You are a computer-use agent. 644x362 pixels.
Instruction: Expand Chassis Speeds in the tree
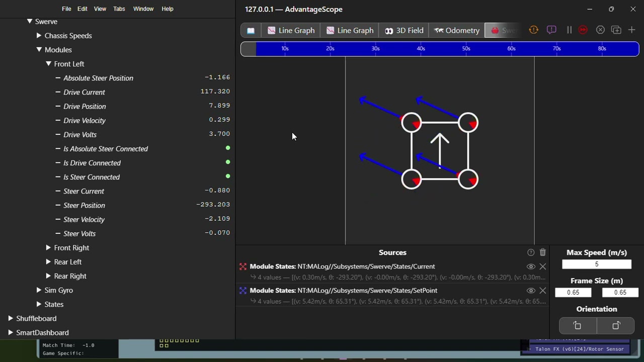[x=39, y=36]
